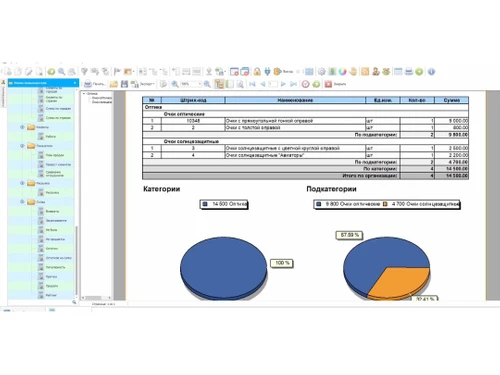Open the Export dropdown
500x375 pixels.
pos(143,84)
